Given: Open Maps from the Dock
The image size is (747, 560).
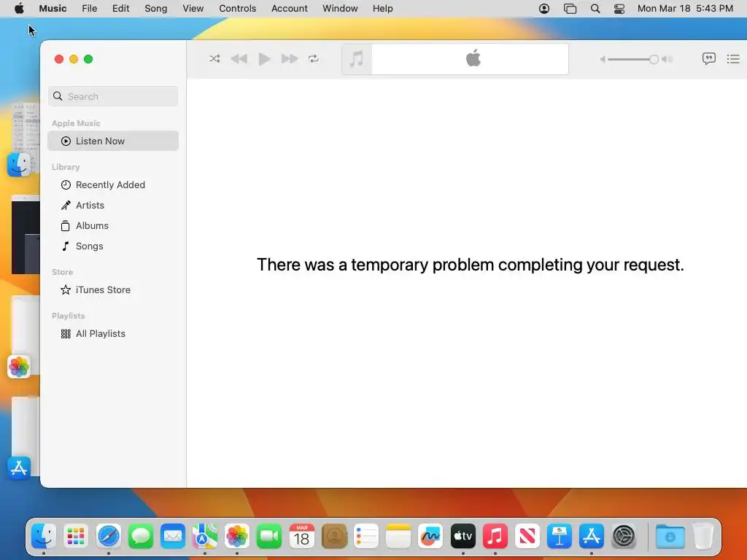Looking at the screenshot, I should click(205, 536).
